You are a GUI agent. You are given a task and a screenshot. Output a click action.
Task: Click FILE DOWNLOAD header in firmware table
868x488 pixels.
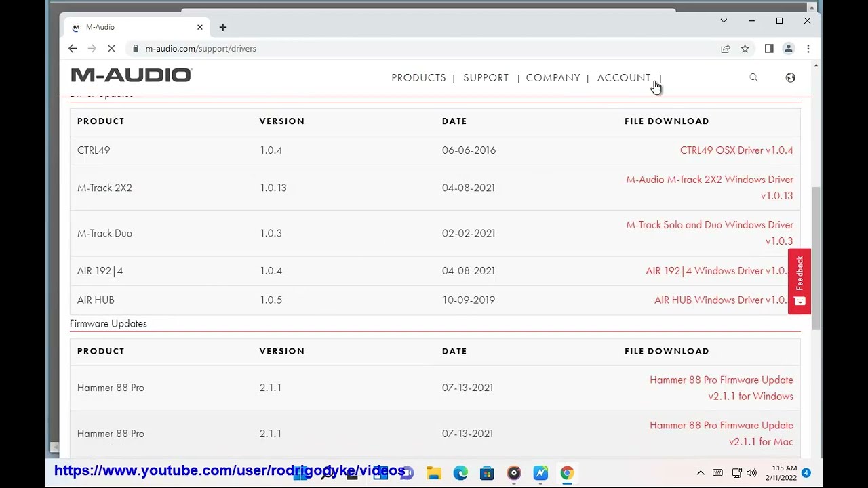pos(667,351)
